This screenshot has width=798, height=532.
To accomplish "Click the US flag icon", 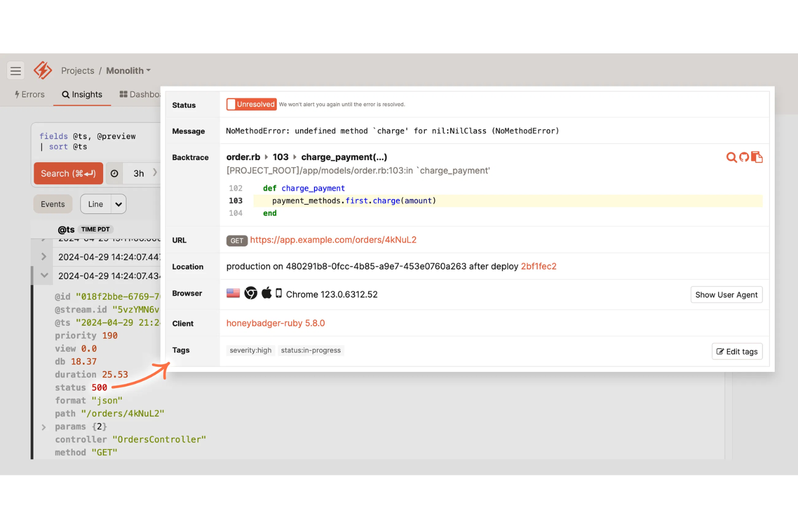I will click(x=233, y=293).
